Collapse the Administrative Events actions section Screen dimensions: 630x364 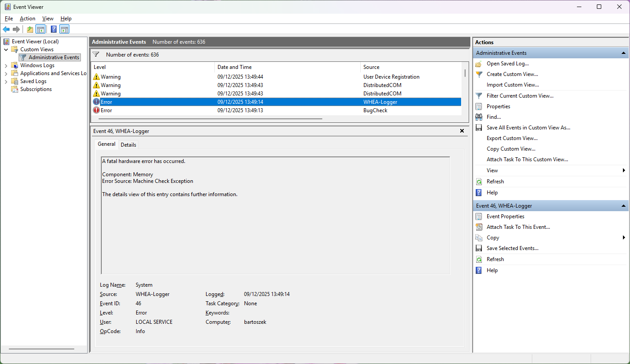(x=623, y=53)
